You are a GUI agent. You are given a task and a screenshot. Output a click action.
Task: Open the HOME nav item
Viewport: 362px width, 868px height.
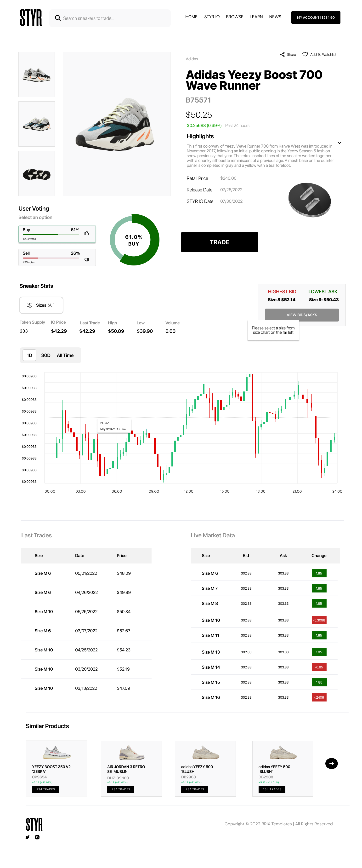(x=191, y=17)
